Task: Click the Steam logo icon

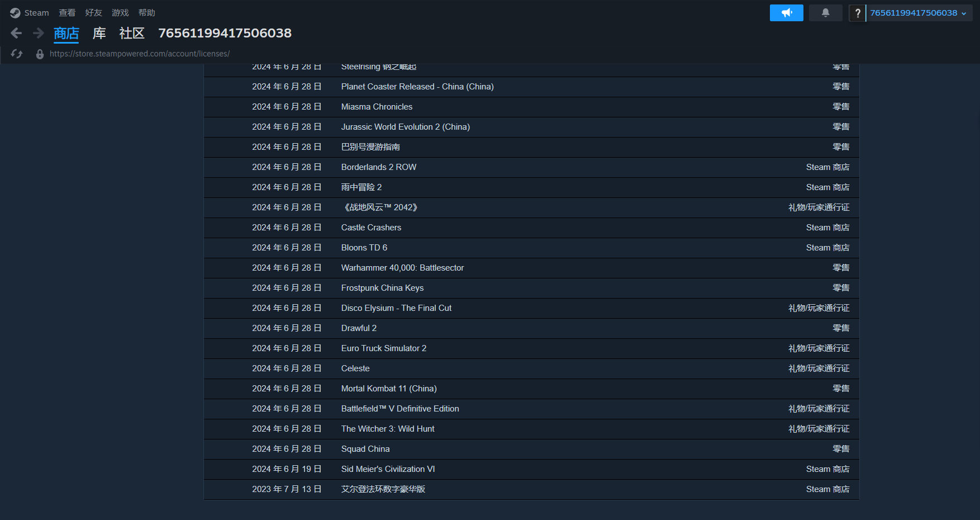Action: pyautogui.click(x=15, y=13)
